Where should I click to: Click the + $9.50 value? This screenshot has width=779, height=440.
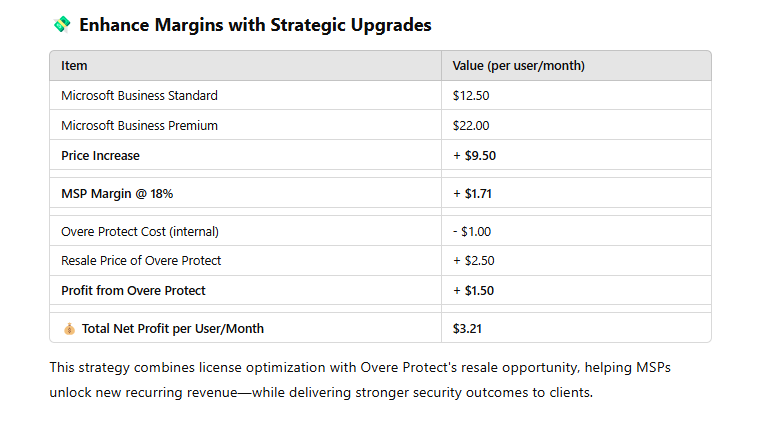click(474, 155)
